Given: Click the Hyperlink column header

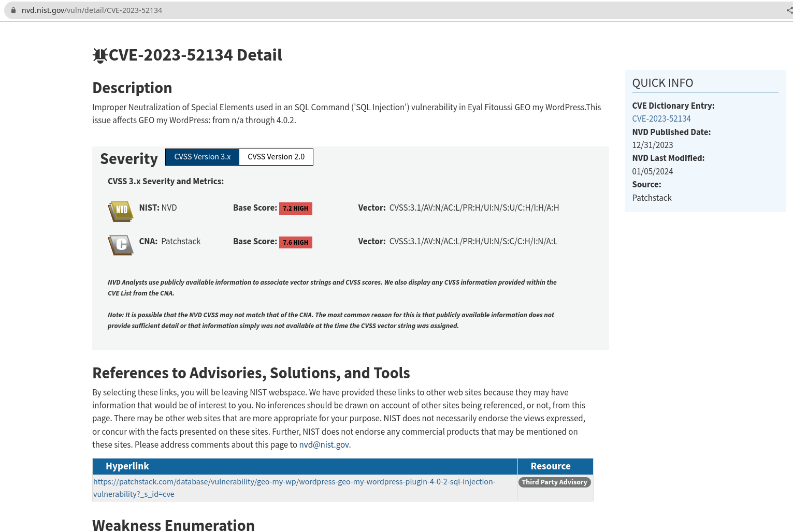Looking at the screenshot, I should point(127,466).
